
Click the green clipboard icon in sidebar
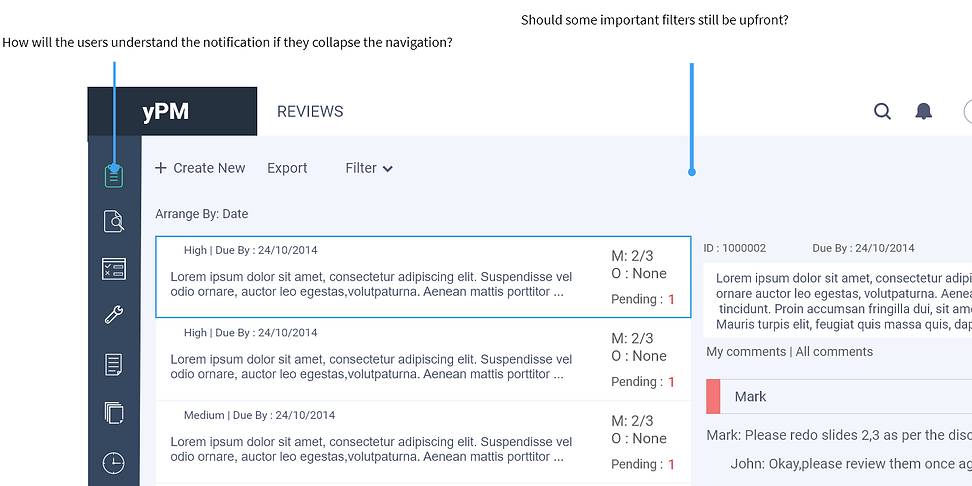114,177
